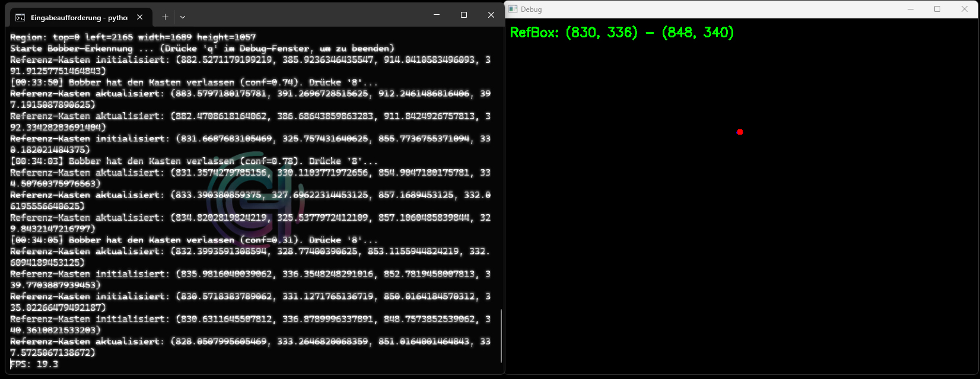This screenshot has height=379, width=980.
Task: Click the terminal vertical scrollbar thumb
Action: tap(502, 335)
